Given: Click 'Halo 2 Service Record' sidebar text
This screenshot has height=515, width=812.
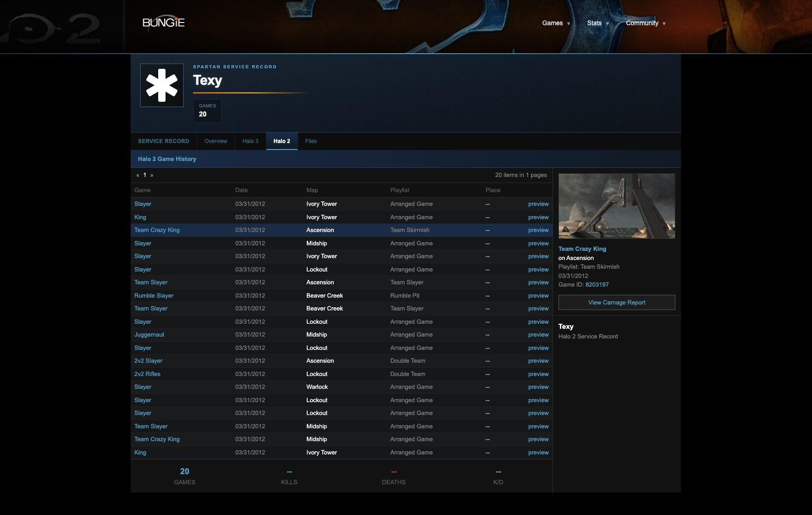Looking at the screenshot, I should click(588, 337).
